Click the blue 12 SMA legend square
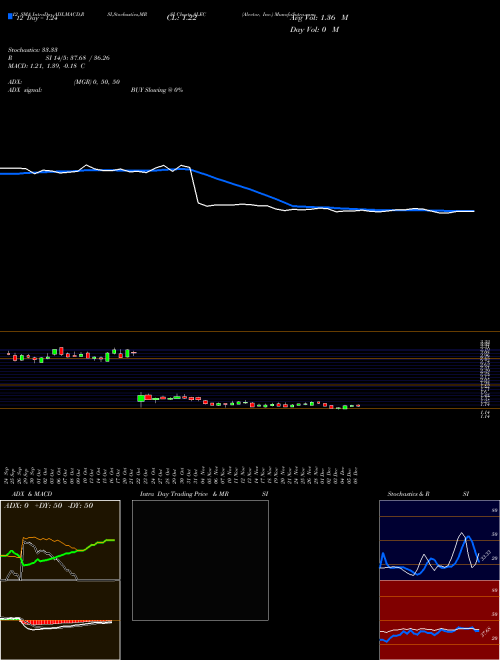Screen dimensions: 500x660 [x=10, y=16]
